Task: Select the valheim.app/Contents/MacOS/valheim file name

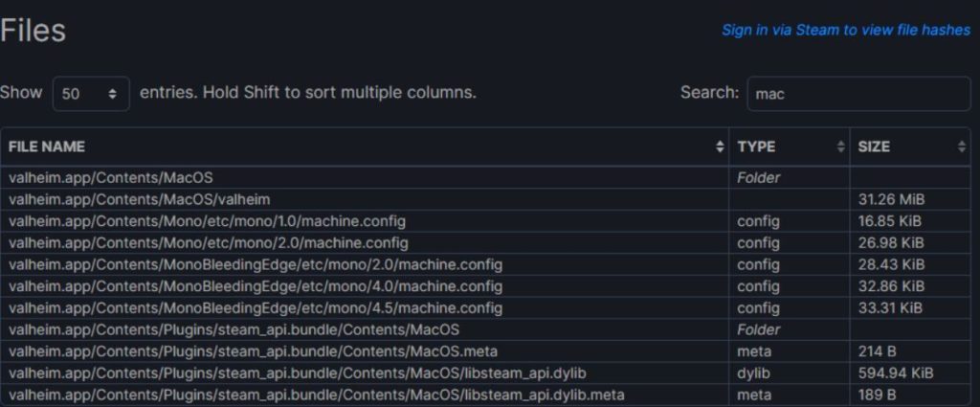Action: pos(140,199)
